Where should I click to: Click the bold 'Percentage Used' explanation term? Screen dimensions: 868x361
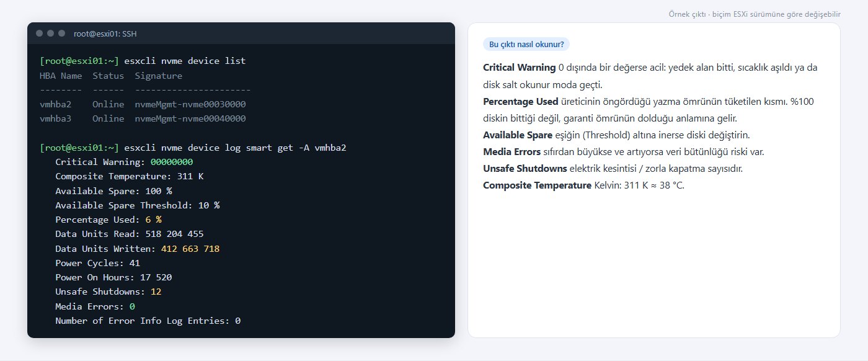(521, 101)
